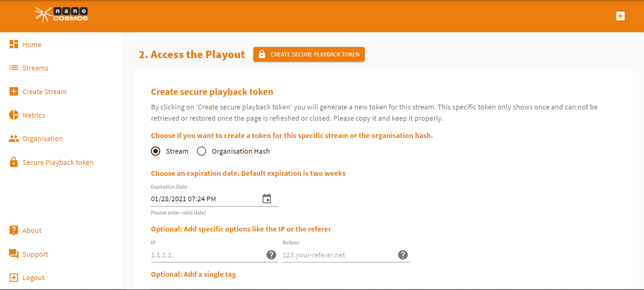The image size is (644, 290).
Task: Open the Streams menu item
Action: [x=35, y=68]
